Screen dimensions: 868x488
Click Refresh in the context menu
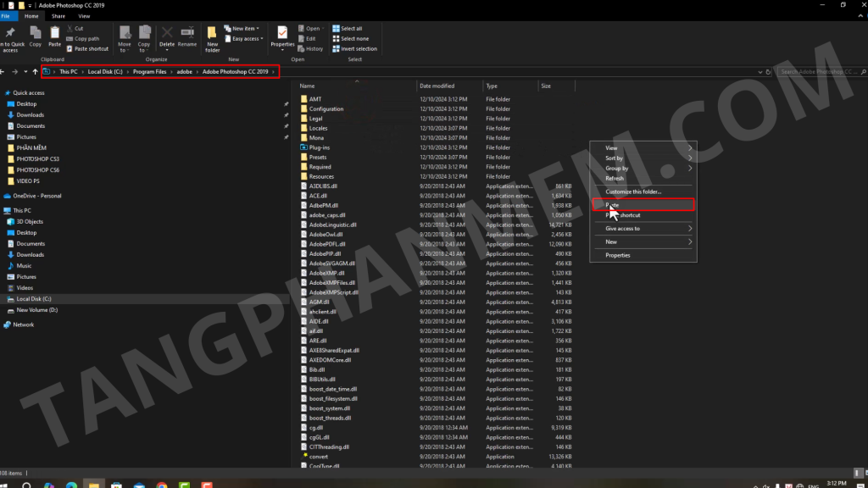coord(615,178)
